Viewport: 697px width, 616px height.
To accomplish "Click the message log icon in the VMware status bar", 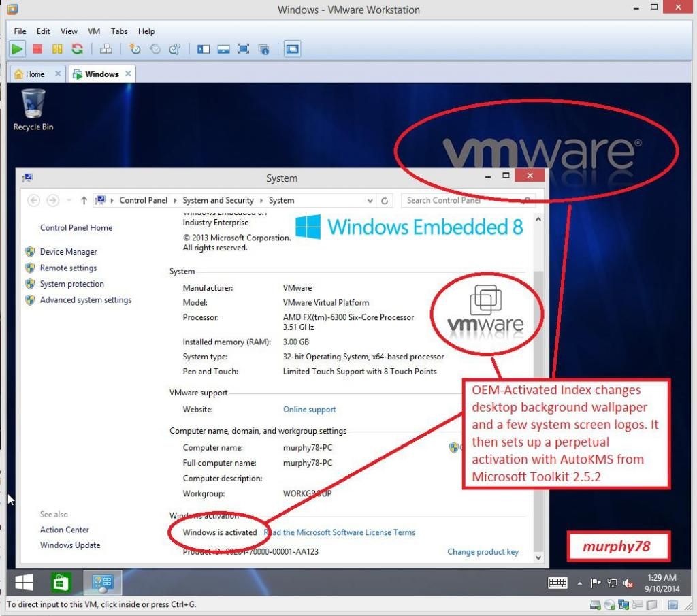I will click(673, 605).
